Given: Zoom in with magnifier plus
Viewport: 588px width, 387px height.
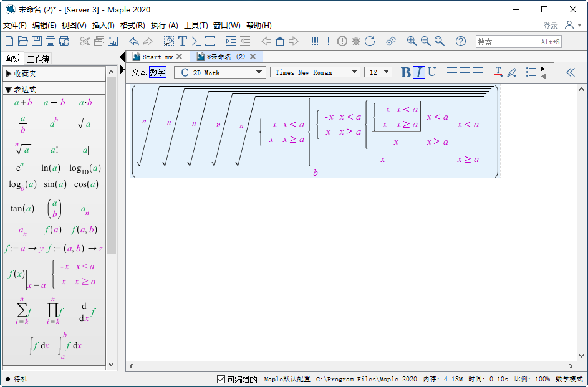Looking at the screenshot, I should pos(412,41).
